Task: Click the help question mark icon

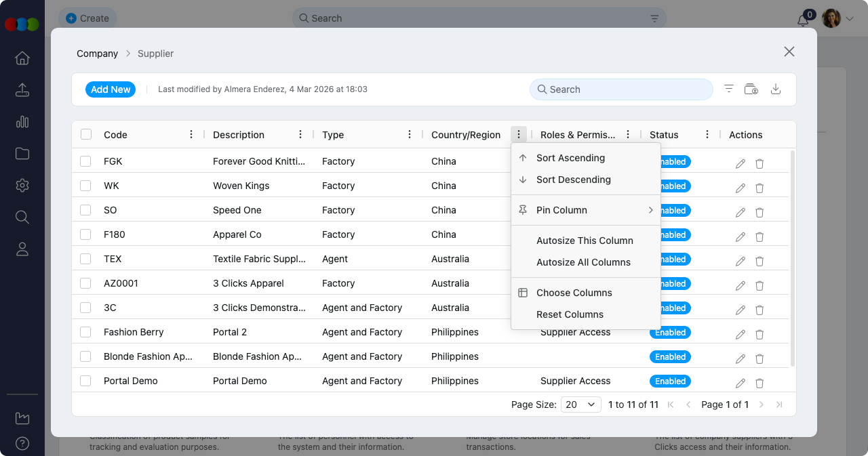Action: (x=22, y=444)
